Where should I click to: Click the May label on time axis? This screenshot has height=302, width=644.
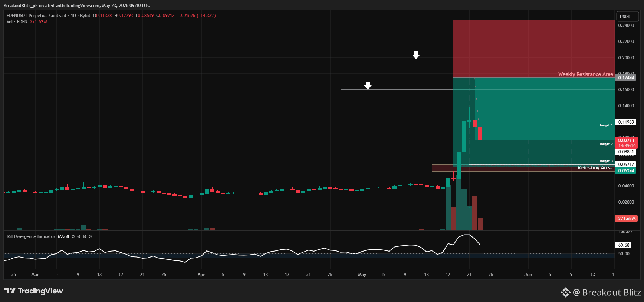(x=362, y=275)
